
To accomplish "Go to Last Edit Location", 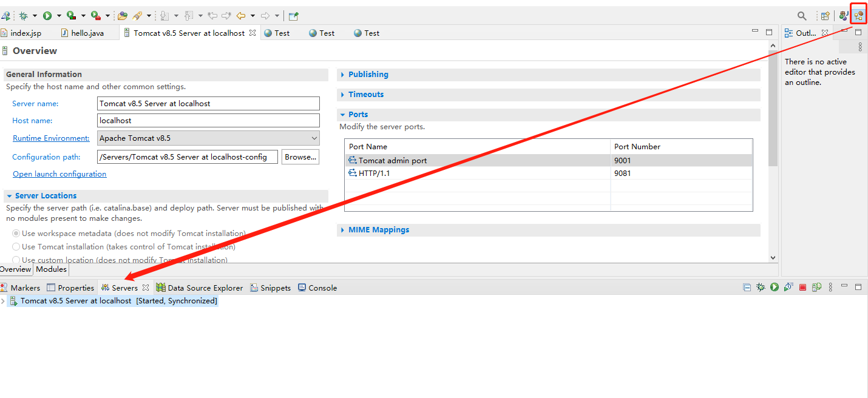I will (212, 16).
